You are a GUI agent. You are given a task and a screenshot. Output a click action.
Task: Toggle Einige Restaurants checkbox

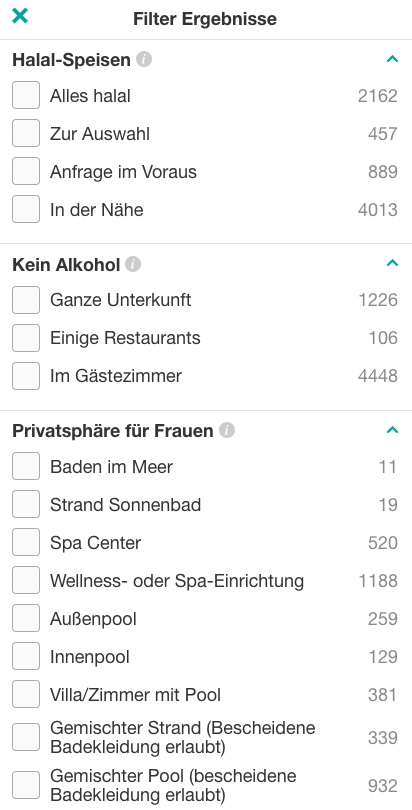tap(26, 338)
